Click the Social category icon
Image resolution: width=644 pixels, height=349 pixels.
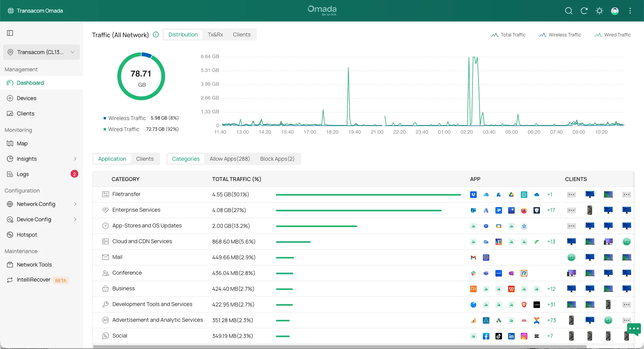pos(106,336)
